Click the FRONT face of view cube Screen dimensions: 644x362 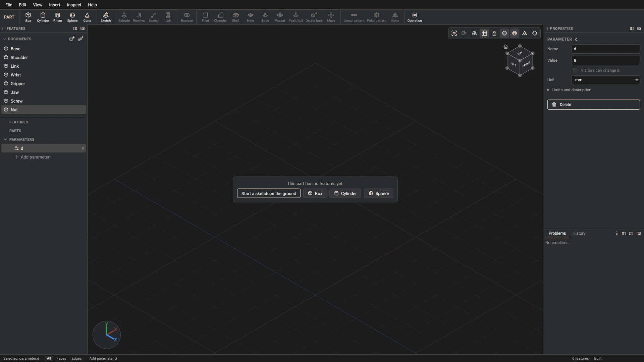coord(526,64)
